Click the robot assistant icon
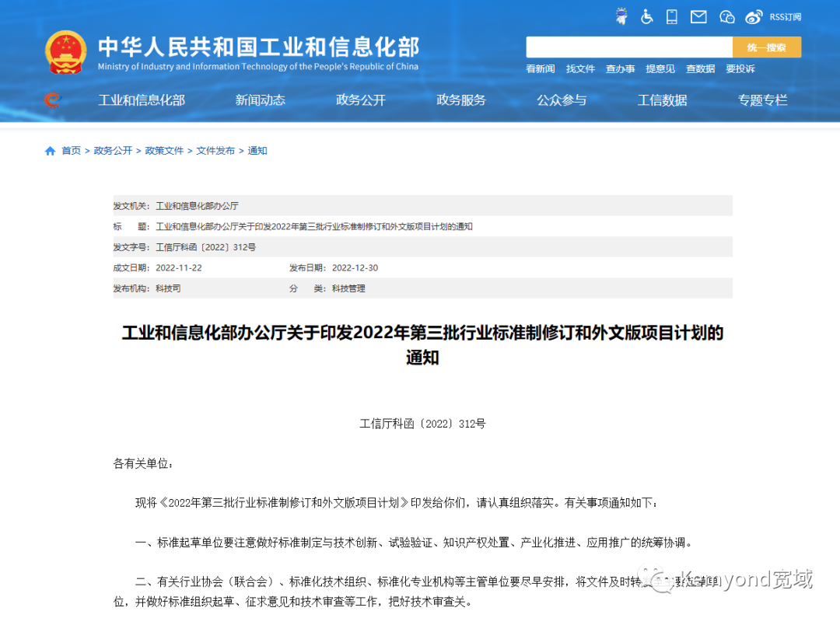 pos(620,16)
